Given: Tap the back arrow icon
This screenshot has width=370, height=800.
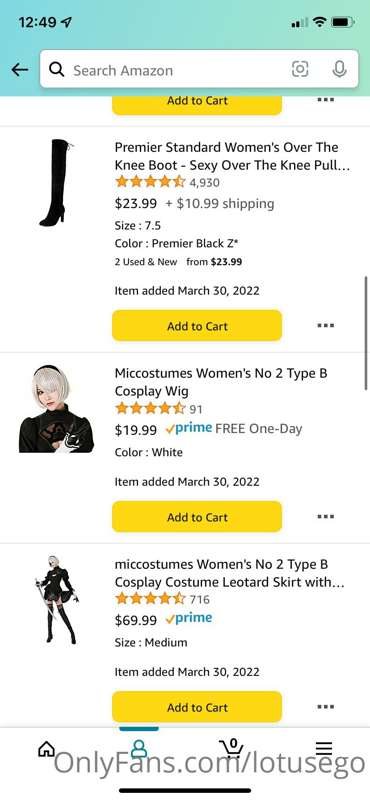Looking at the screenshot, I should coord(20,69).
